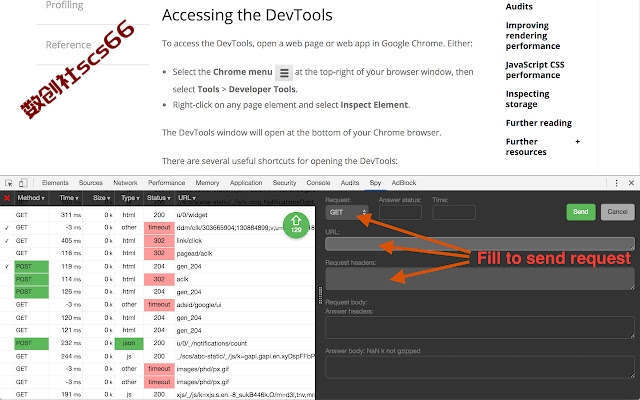
Task: Click the inspect element cursor icon
Action: point(9,183)
